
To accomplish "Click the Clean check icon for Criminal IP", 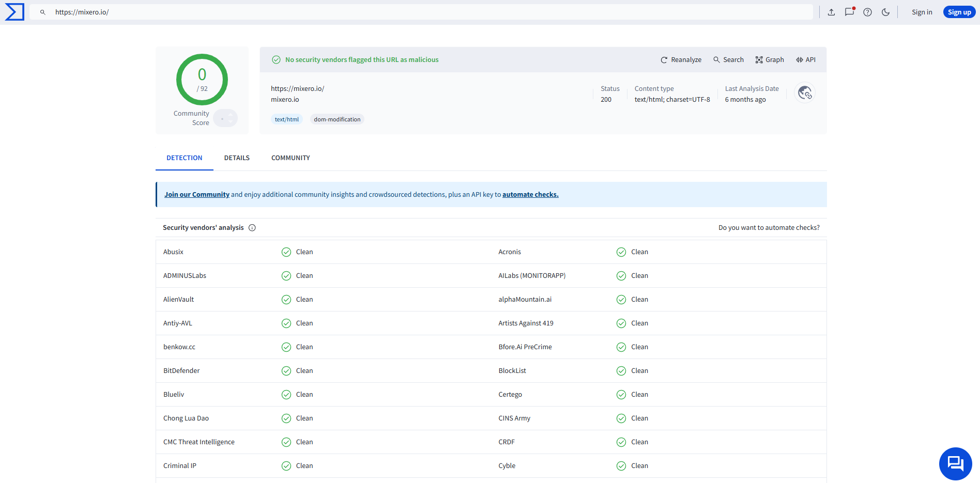I will coord(286,466).
